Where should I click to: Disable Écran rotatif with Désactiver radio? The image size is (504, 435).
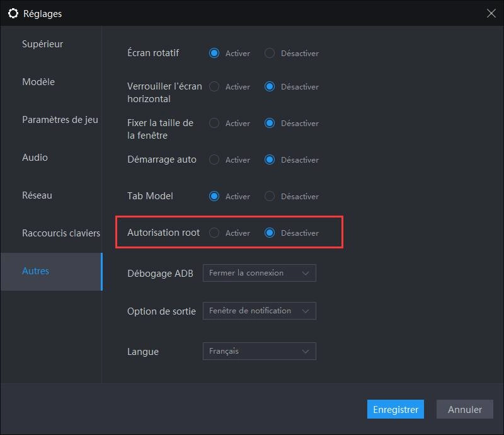click(x=270, y=54)
